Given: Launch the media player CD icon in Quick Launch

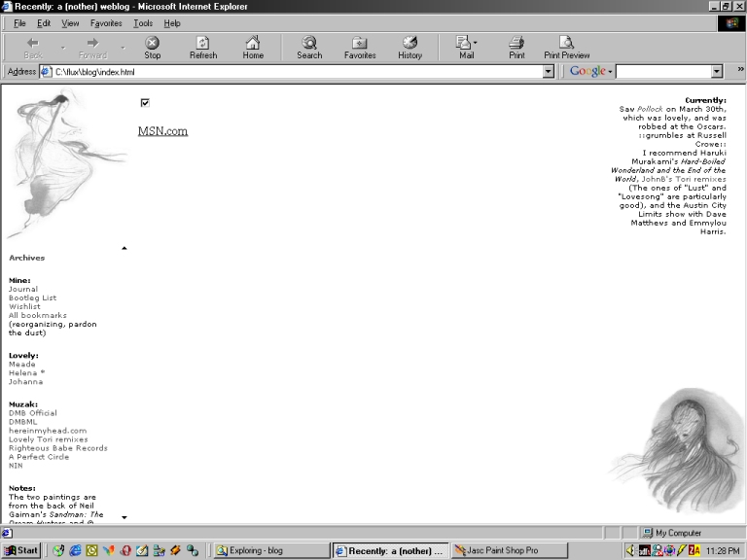Looking at the screenshot, I should coord(58,550).
